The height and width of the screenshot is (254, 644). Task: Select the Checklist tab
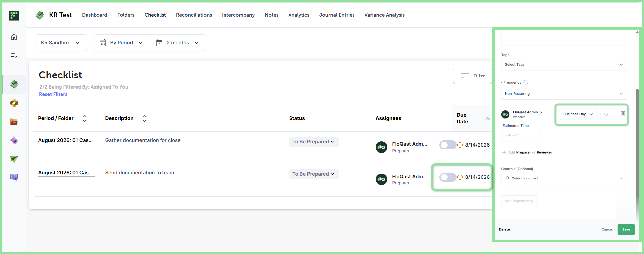(155, 15)
